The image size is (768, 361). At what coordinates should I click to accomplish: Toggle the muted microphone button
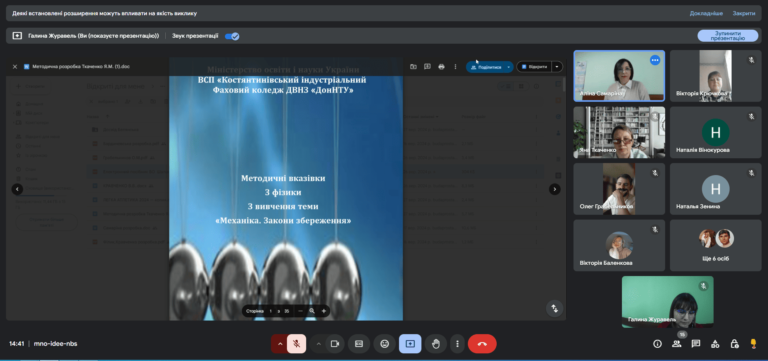tap(296, 344)
